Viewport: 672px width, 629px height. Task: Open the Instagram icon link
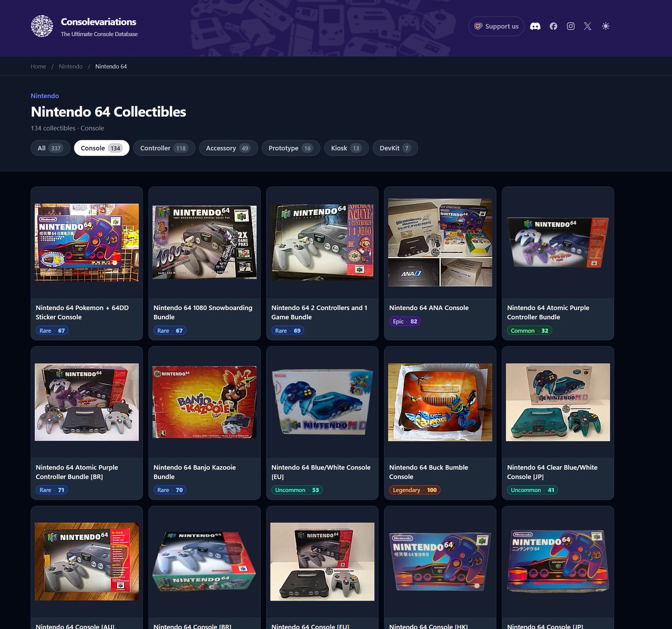tap(571, 26)
